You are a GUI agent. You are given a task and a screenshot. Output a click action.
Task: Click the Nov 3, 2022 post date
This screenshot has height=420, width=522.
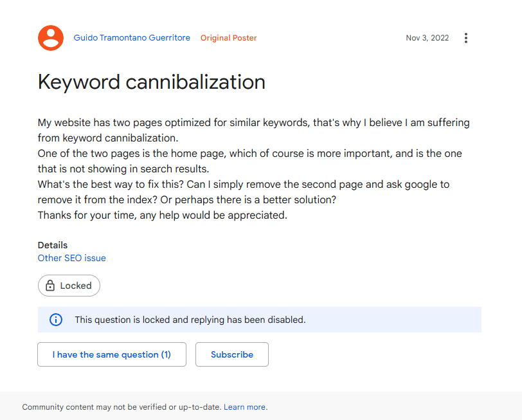click(x=427, y=38)
